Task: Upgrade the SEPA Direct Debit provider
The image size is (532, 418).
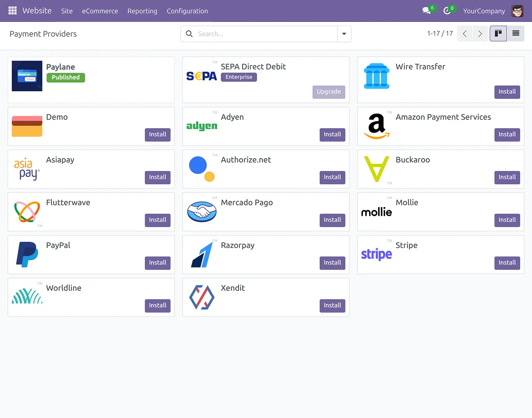Action: tap(329, 92)
